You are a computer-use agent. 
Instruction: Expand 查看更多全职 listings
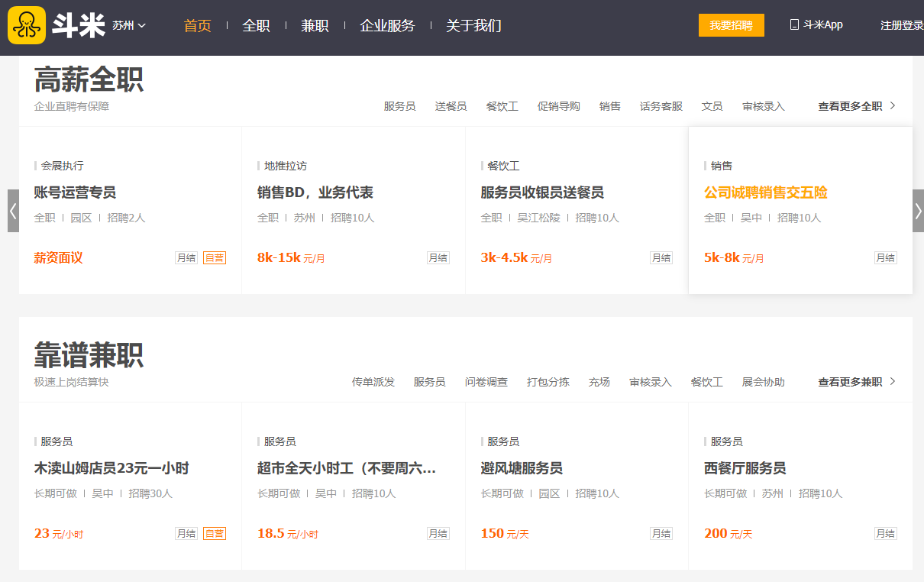(856, 106)
